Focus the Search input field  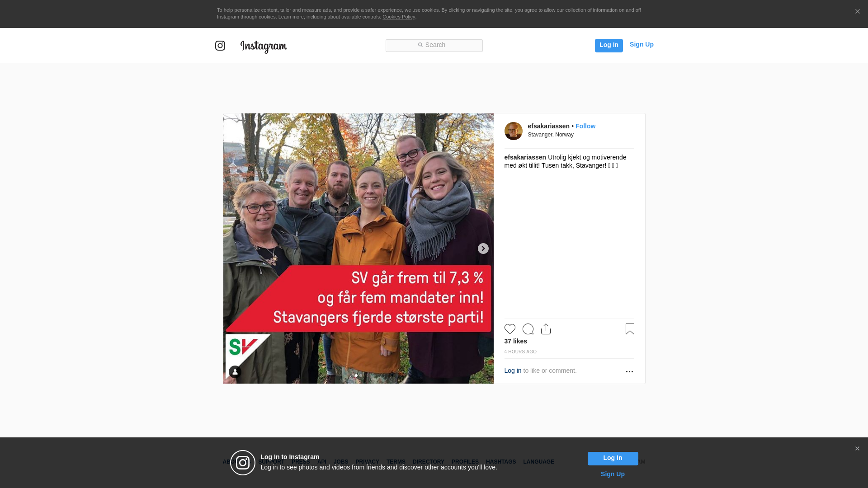coord(434,45)
